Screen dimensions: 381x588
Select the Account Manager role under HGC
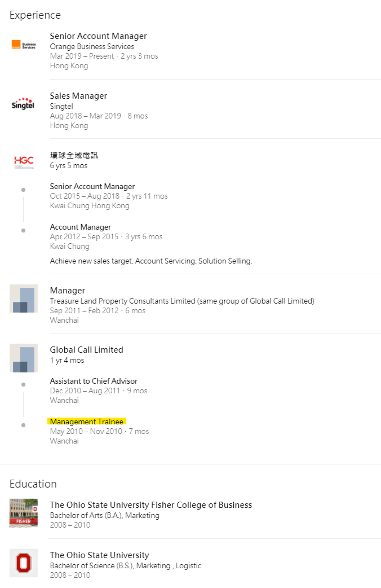click(x=81, y=227)
